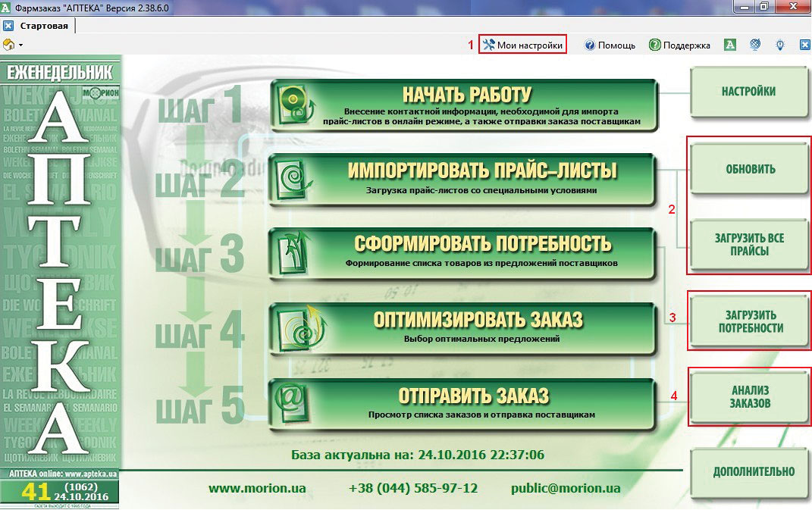Open the НАСТРОЙКИ side button
The width and height of the screenshot is (812, 510).
coord(749,92)
